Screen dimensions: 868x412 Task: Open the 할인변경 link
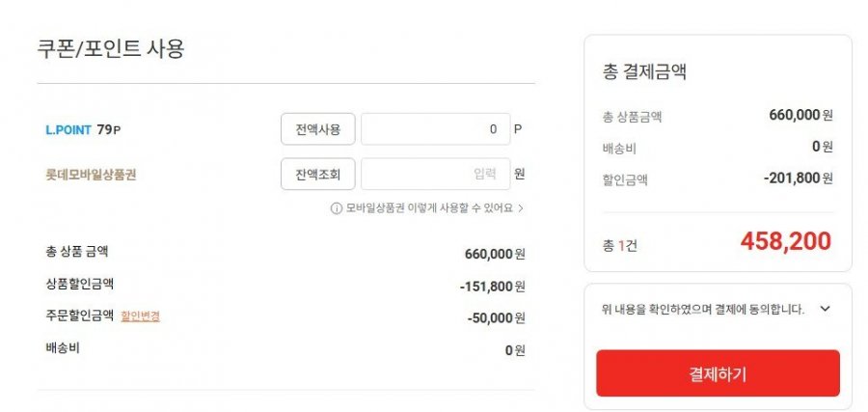tap(140, 316)
